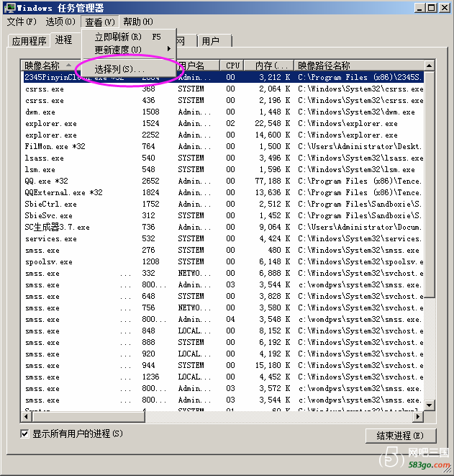Select smss.exe row with PID 944

[x=223, y=366]
